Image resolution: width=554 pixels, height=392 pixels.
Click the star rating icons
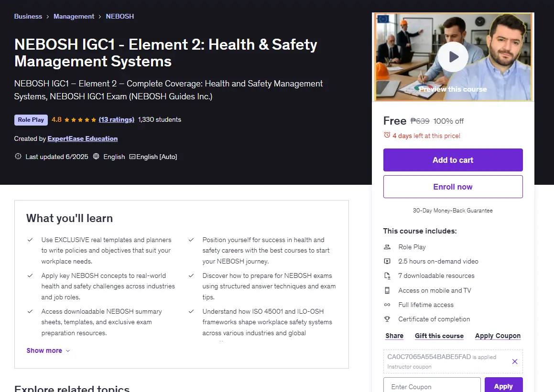click(80, 120)
